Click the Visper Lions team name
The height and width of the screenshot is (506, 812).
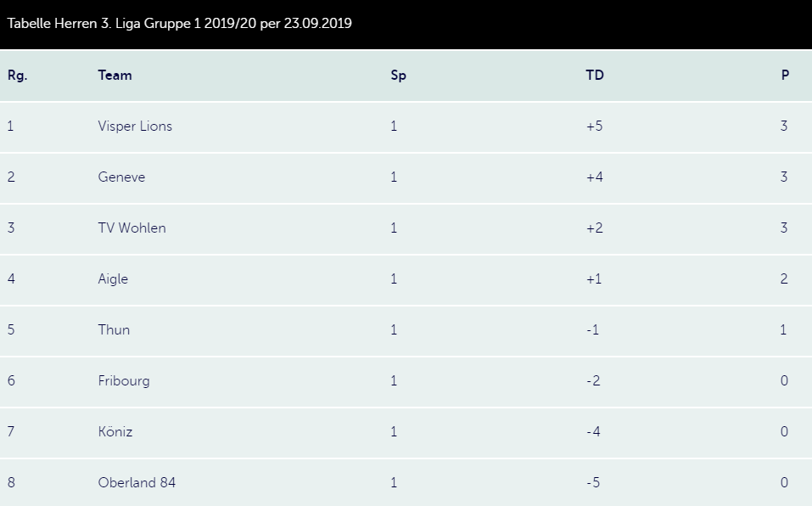(135, 127)
